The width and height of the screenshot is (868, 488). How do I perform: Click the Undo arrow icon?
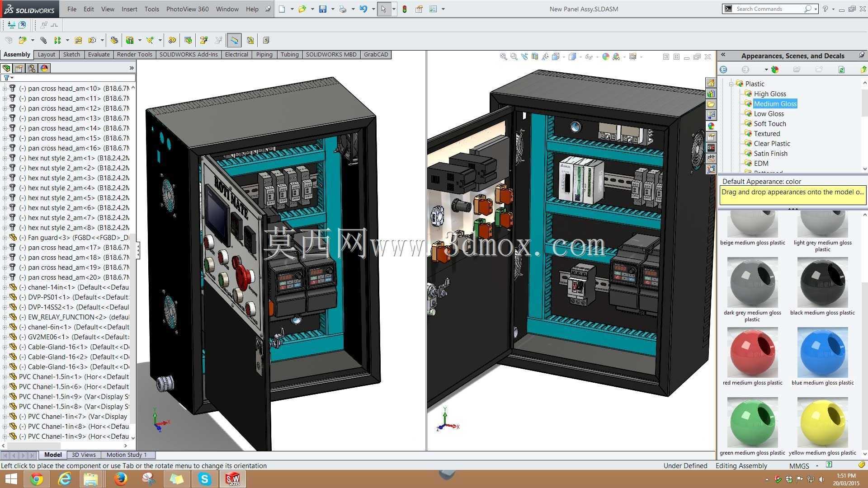coord(363,9)
